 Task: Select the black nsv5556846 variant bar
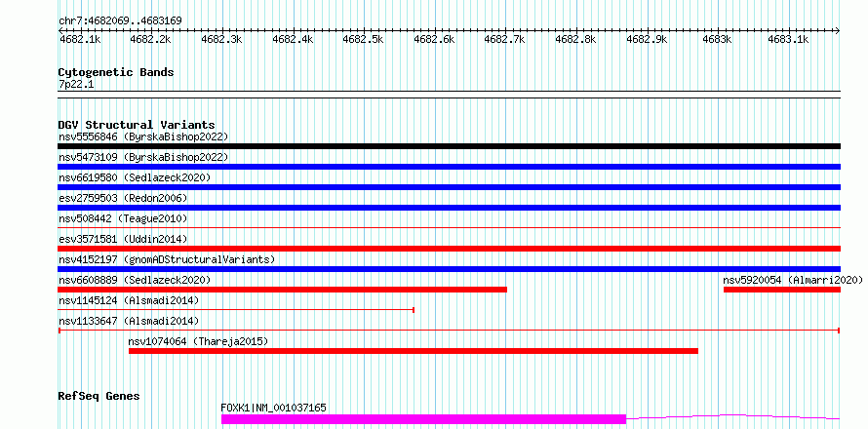[x=449, y=146]
